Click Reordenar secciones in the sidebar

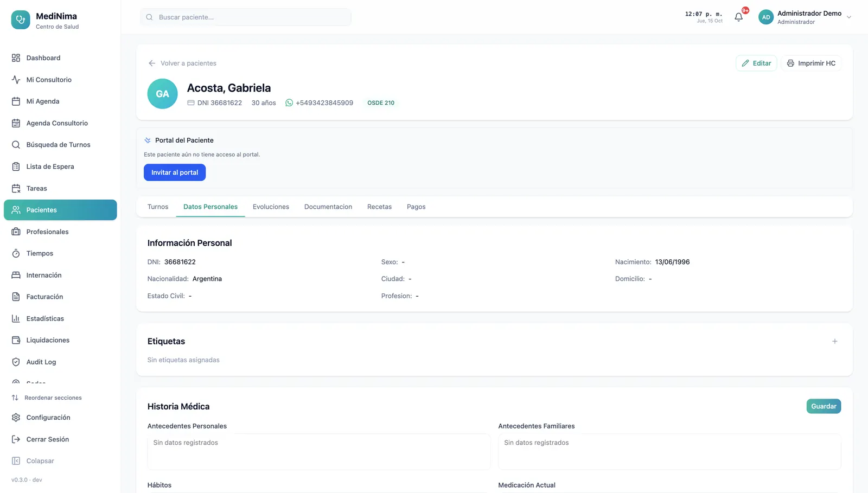click(x=47, y=398)
